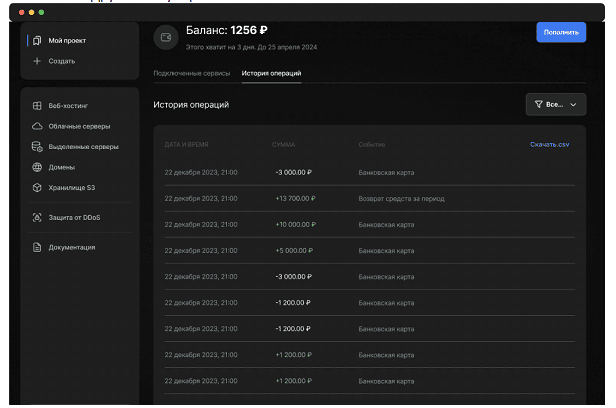Click the Событие column header
Image resolution: width=616 pixels, height=408 pixels.
(x=372, y=145)
